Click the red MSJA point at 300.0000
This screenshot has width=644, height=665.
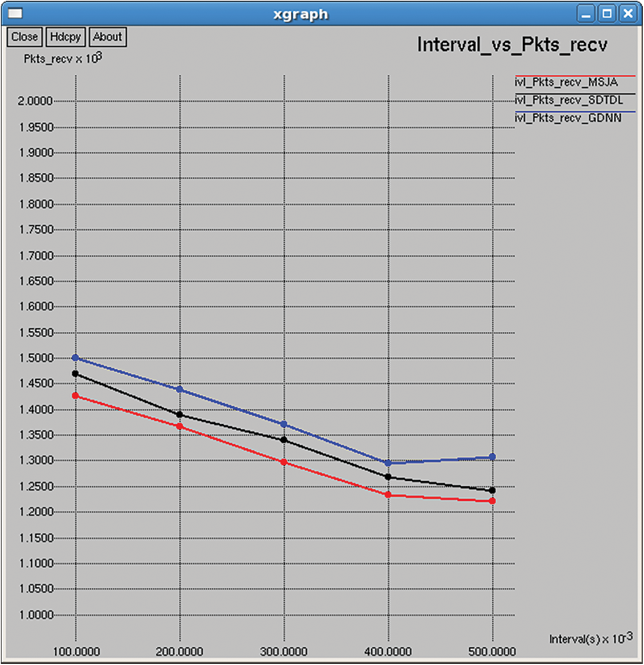point(284,462)
